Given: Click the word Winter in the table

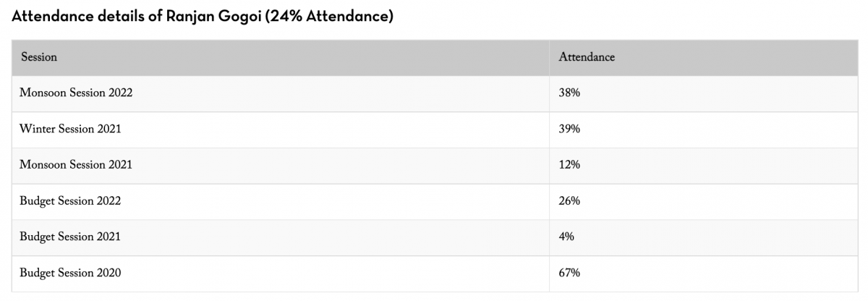Looking at the screenshot, I should click(x=36, y=130).
